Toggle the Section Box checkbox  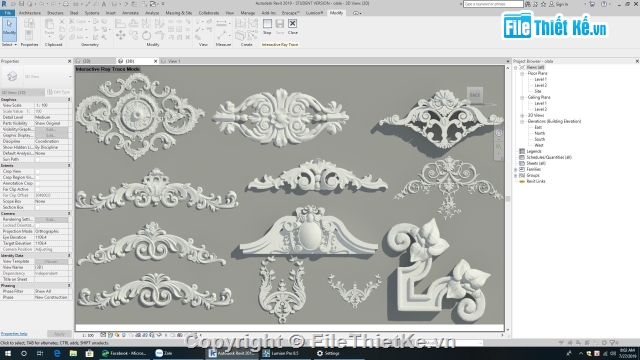pyautogui.click(x=37, y=207)
